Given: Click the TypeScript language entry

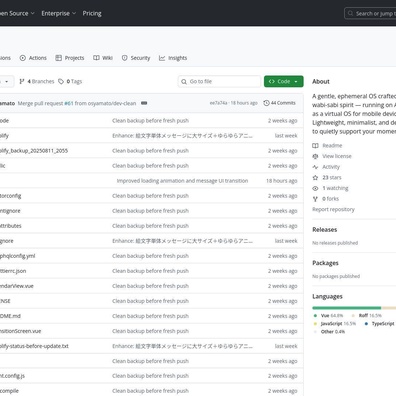Looking at the screenshot, I should point(380,324).
